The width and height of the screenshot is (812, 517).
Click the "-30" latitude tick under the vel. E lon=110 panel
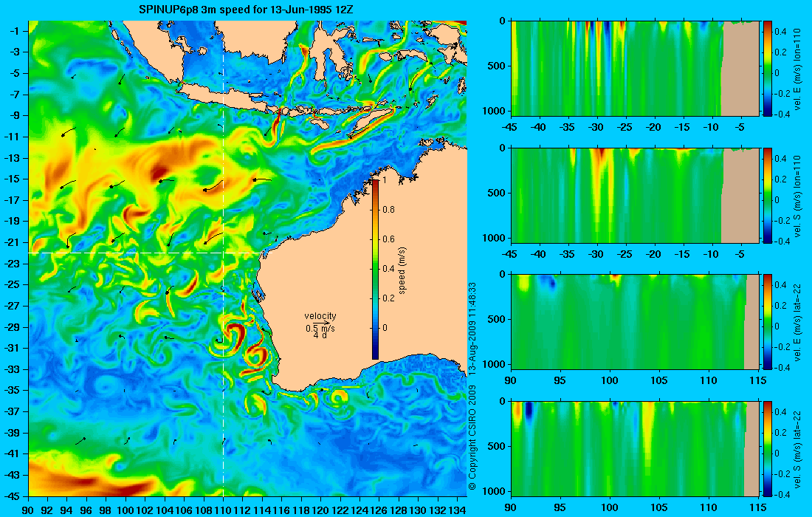[x=597, y=128]
